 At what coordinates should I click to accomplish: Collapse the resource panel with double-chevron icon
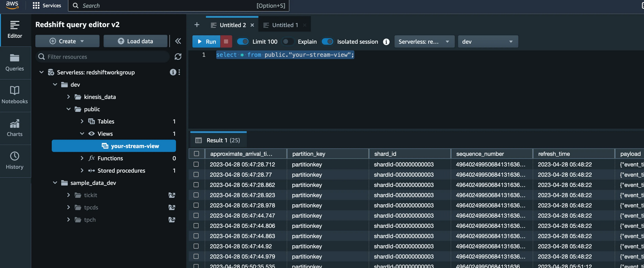(178, 41)
